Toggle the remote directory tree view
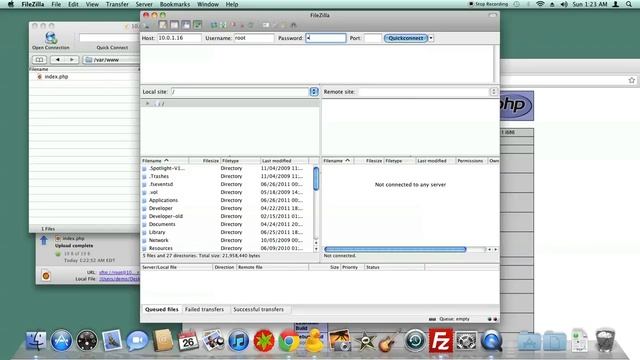The width and height of the screenshot is (640, 360). [186, 25]
